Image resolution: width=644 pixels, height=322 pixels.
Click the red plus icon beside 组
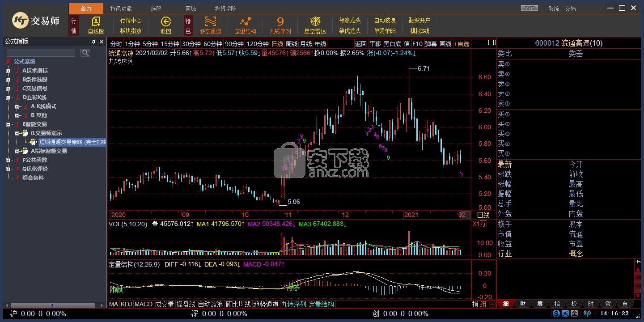(492, 304)
